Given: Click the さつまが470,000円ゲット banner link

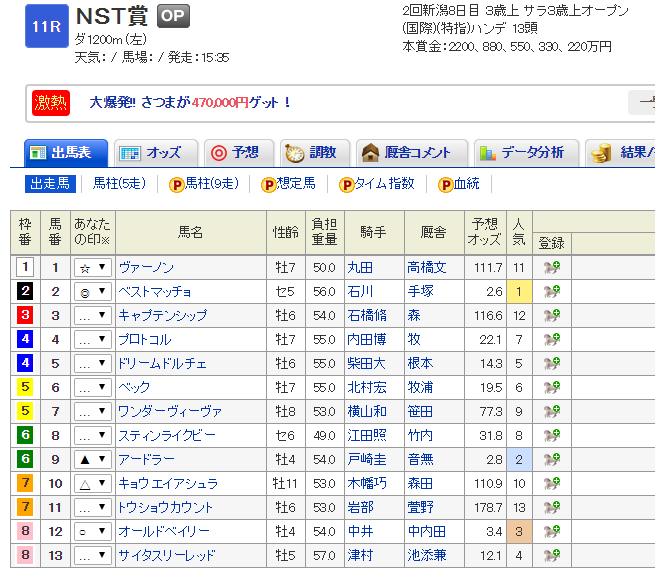Looking at the screenshot, I should [x=190, y=102].
